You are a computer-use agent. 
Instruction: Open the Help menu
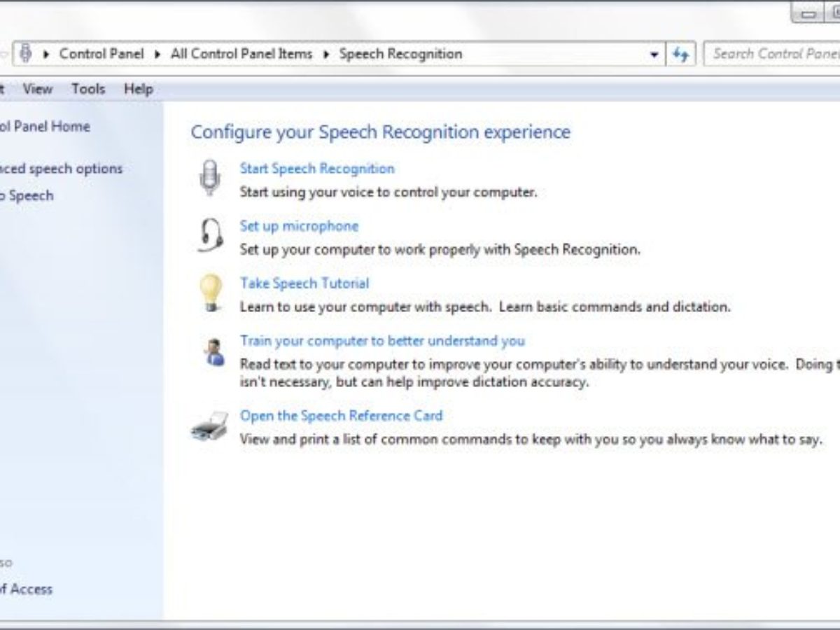(x=138, y=89)
